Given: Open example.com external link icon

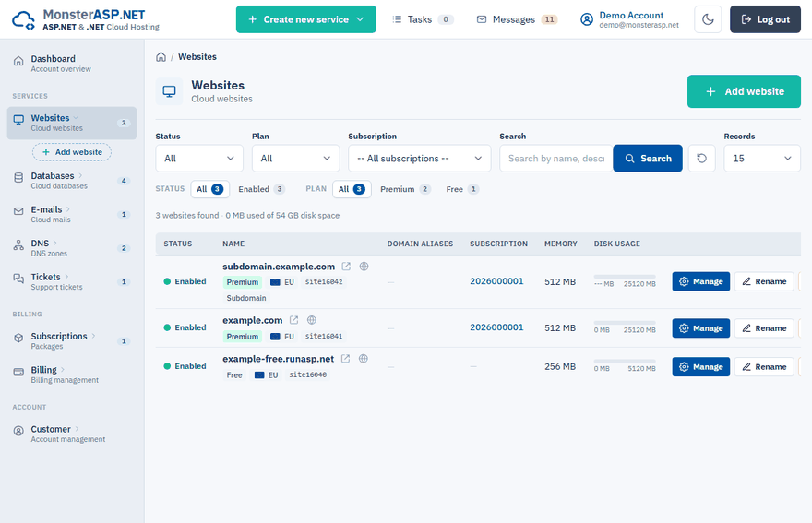Looking at the screenshot, I should click(x=293, y=320).
